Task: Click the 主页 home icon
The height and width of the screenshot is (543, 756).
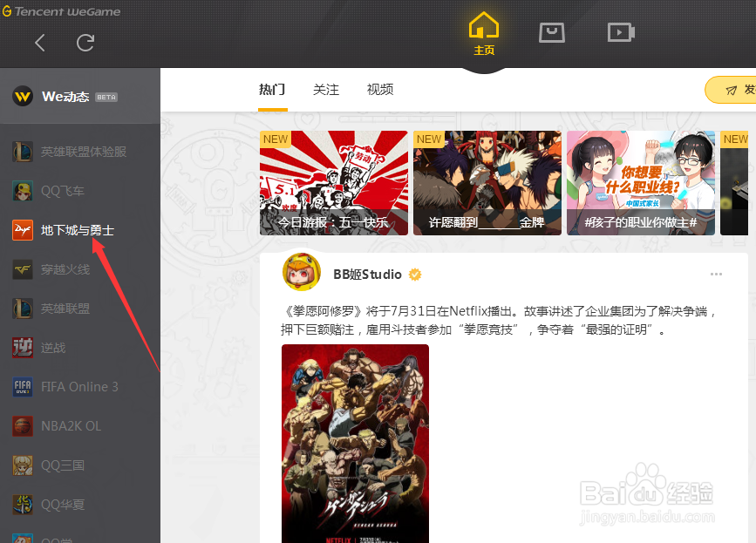Action: [483, 33]
